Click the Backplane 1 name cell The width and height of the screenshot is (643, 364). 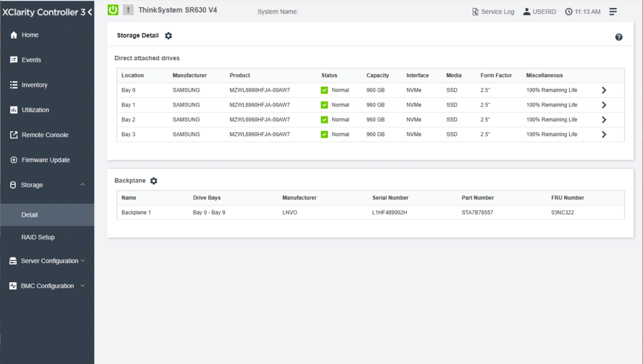(136, 212)
